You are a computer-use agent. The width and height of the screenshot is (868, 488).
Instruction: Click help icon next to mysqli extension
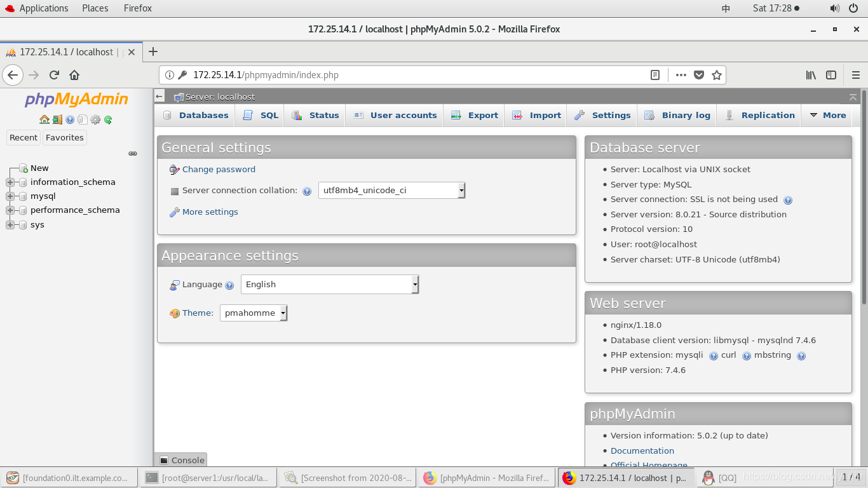[714, 356]
